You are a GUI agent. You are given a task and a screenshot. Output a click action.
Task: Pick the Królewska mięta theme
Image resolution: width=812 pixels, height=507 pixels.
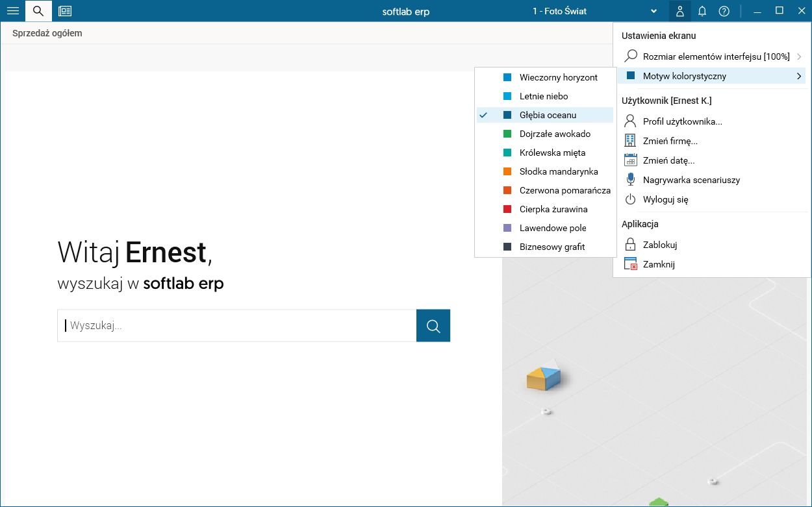544,153
